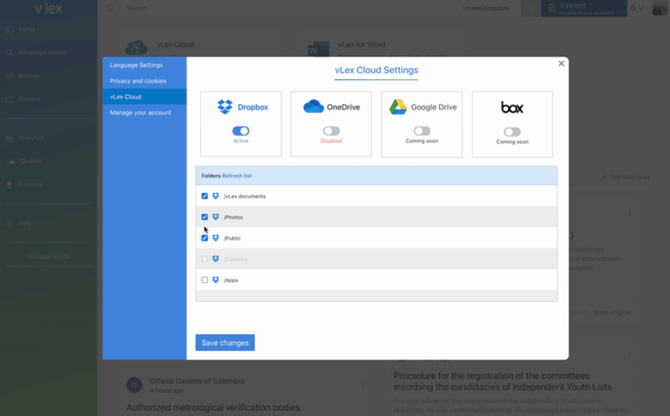Click the Save changes button
The width and height of the screenshot is (670, 416).
(x=225, y=343)
